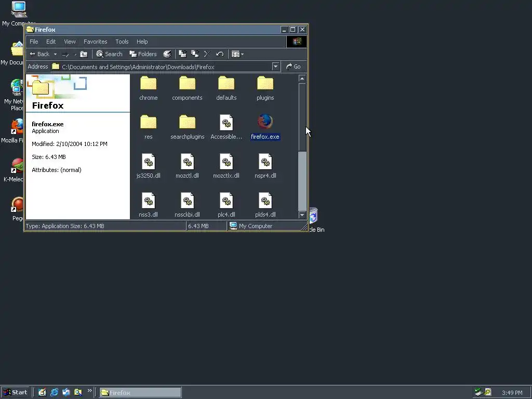Toggle the Folders pane button
The image size is (532, 399).
click(x=143, y=54)
